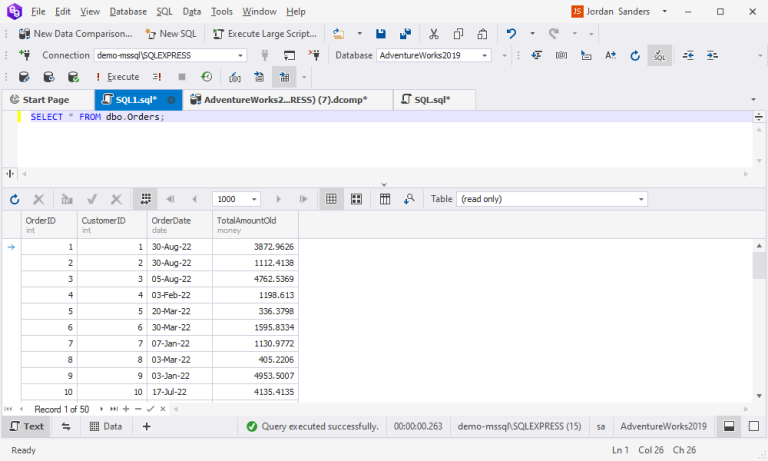Toggle the paginal mode button
This screenshot has width=768, height=461.
click(145, 199)
